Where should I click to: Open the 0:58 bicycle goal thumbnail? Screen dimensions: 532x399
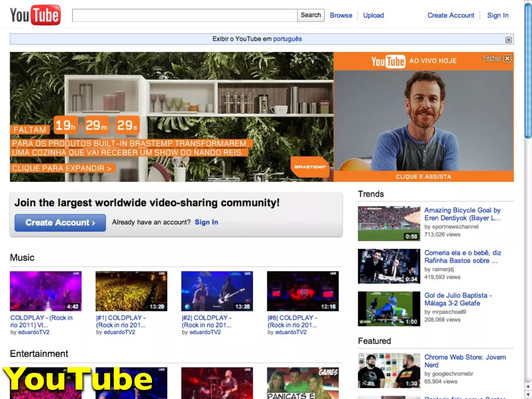pyautogui.click(x=389, y=224)
